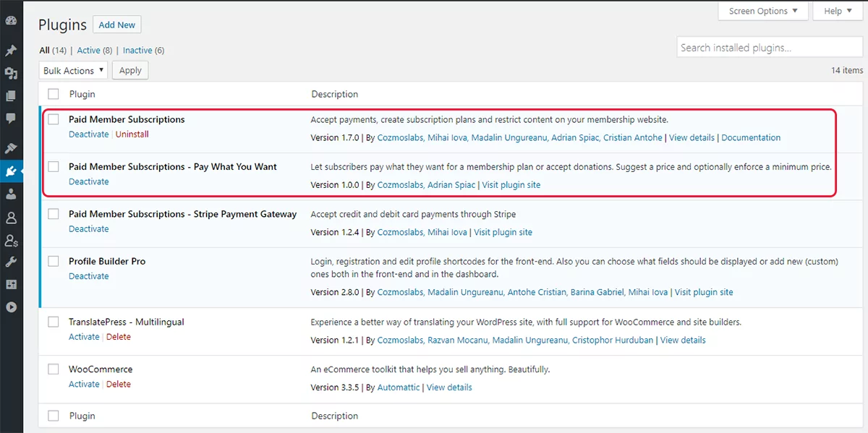
Task: Focus the Search installed plugins field
Action: [770, 48]
